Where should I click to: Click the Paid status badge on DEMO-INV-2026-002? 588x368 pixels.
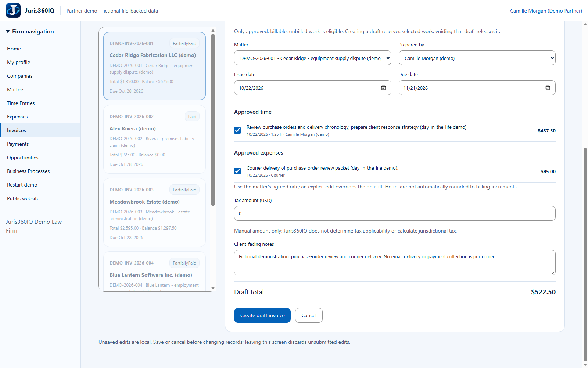tap(192, 117)
